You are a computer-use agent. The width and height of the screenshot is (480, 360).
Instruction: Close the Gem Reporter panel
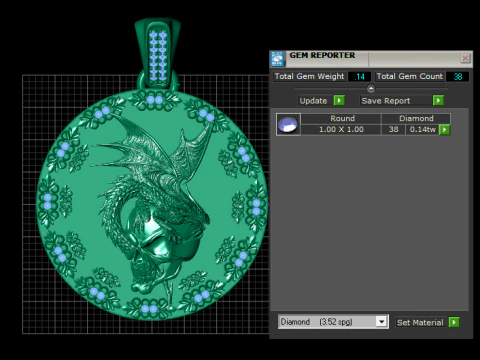465,59
